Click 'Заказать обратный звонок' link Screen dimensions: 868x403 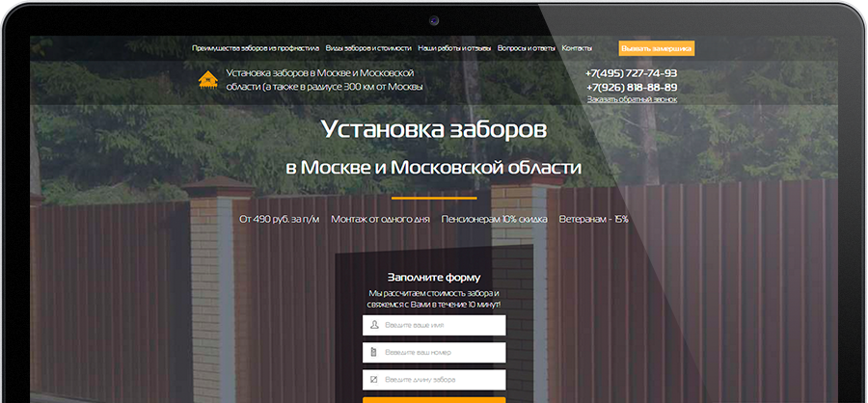coord(632,99)
